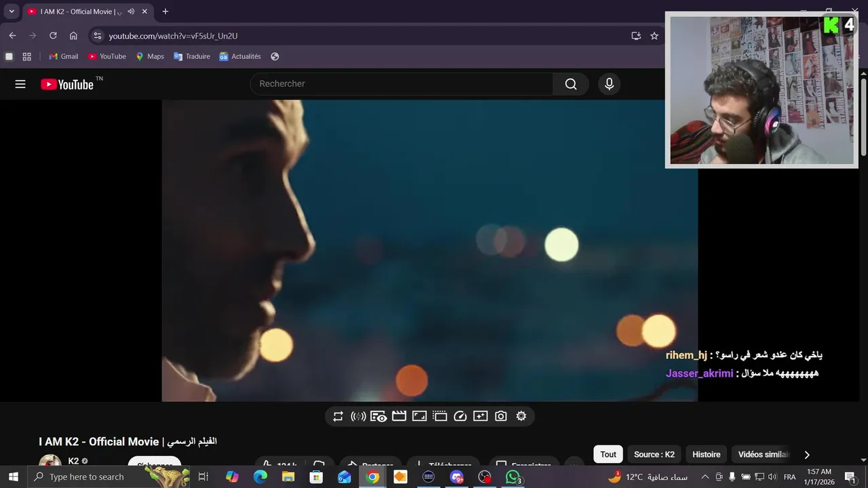The image size is (868, 488).
Task: Click the address bar URL
Action: point(173,36)
